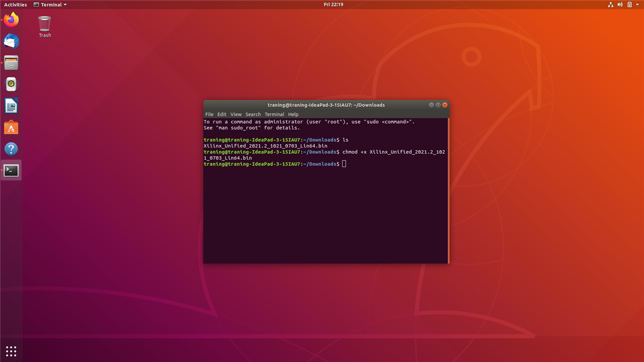Screen dimensions: 644x362
Task: Click the battery icon in top bar
Action: (629, 5)
